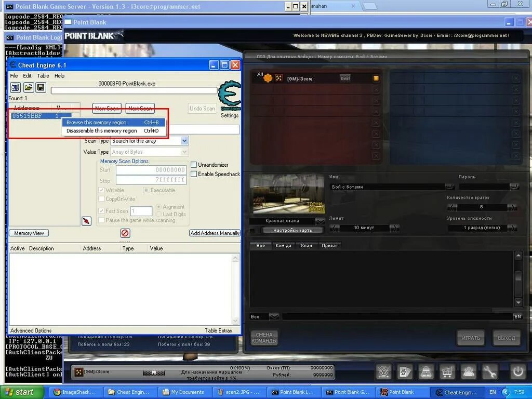Click the Memory View button
The width and height of the screenshot is (532, 399).
pos(29,233)
